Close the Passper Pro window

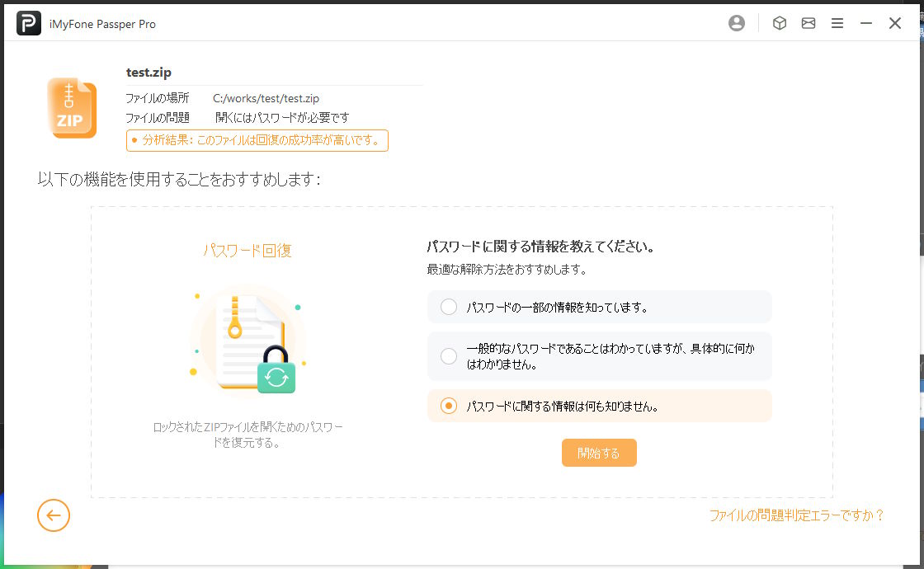895,24
